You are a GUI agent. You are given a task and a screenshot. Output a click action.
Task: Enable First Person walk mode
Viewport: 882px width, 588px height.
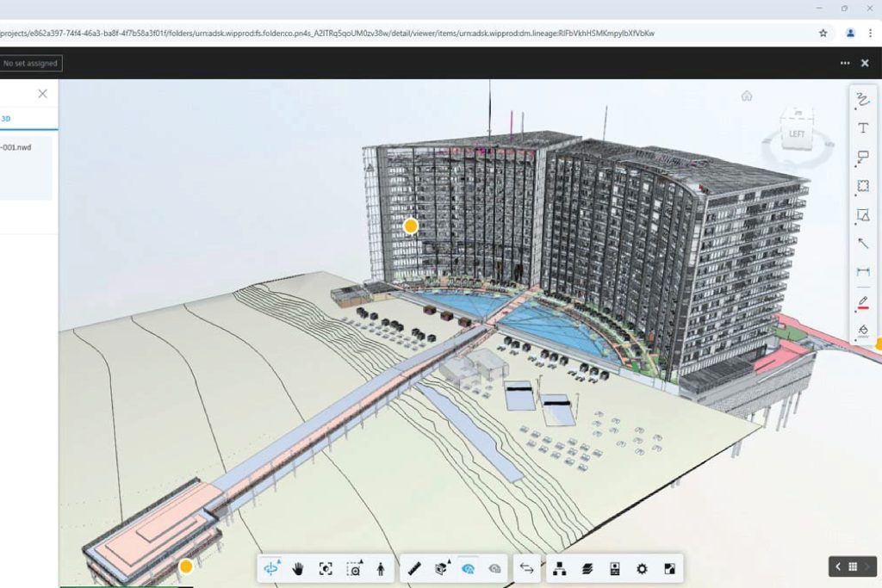tap(380, 568)
